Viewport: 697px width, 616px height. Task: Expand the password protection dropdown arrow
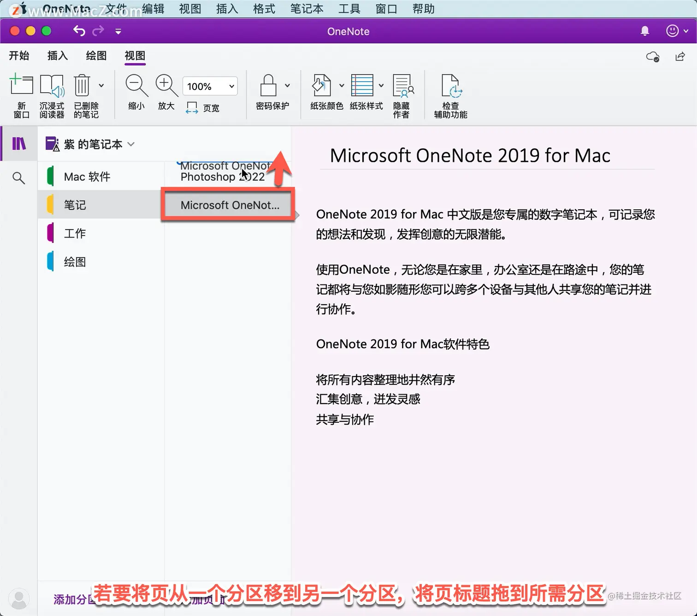pos(288,85)
